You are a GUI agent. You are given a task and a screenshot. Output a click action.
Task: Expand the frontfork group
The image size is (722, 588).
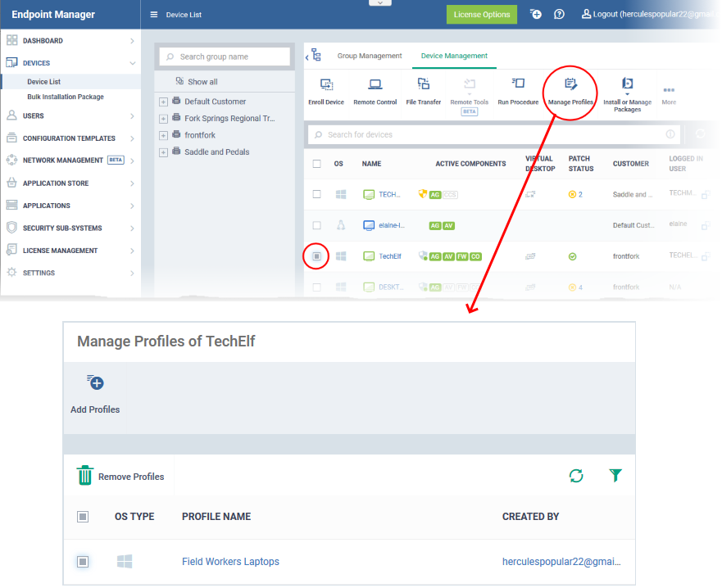pos(163,135)
